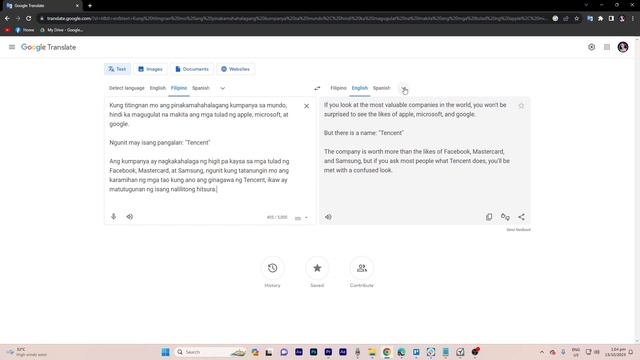Expand the source language list

tap(222, 88)
